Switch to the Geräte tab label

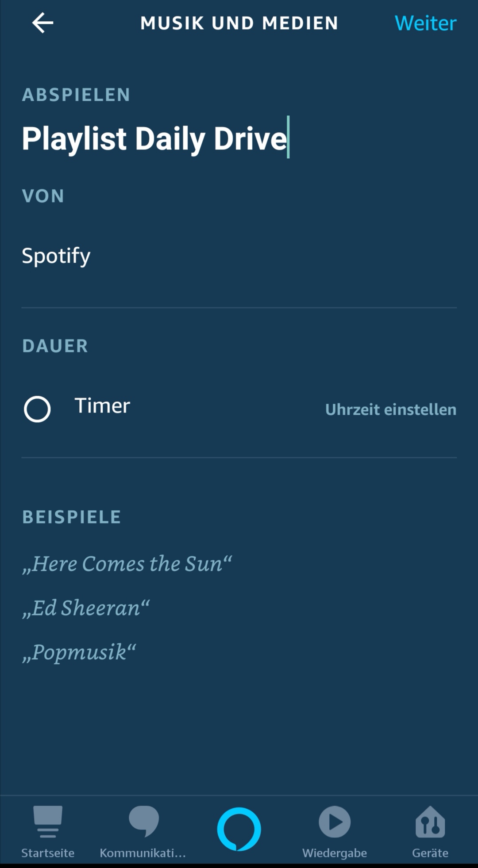click(x=430, y=853)
